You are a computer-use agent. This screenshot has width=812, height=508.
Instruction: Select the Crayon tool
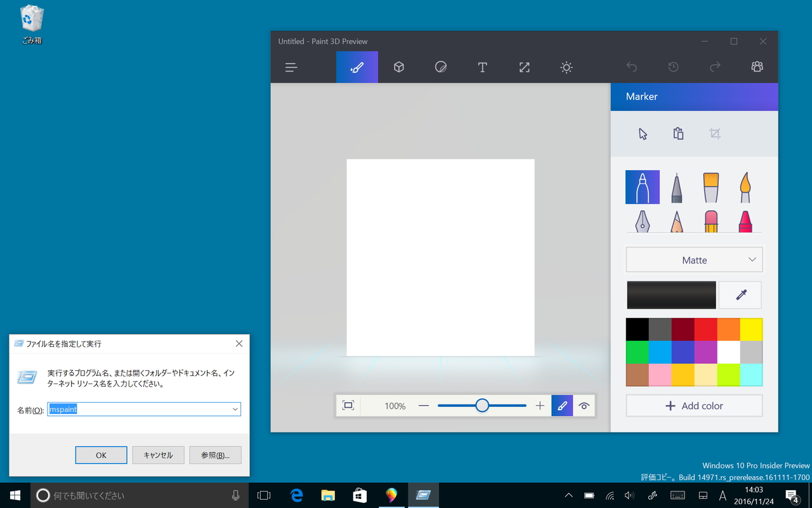[745, 222]
